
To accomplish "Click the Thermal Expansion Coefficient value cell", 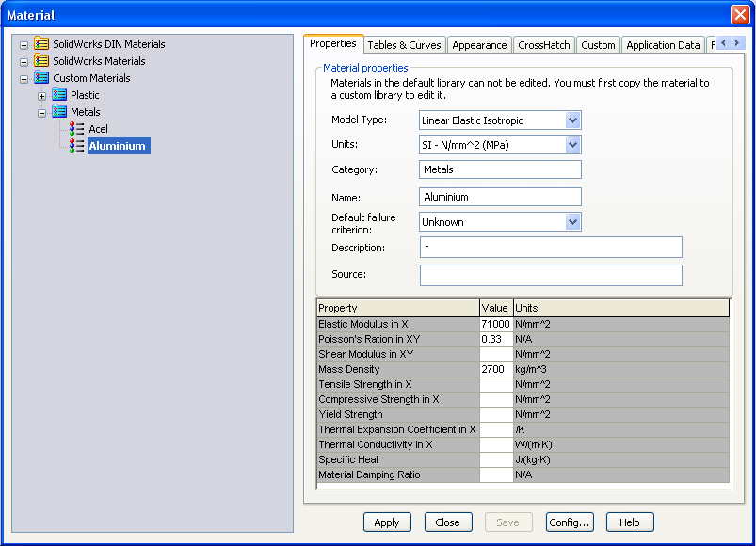I will pyautogui.click(x=496, y=429).
